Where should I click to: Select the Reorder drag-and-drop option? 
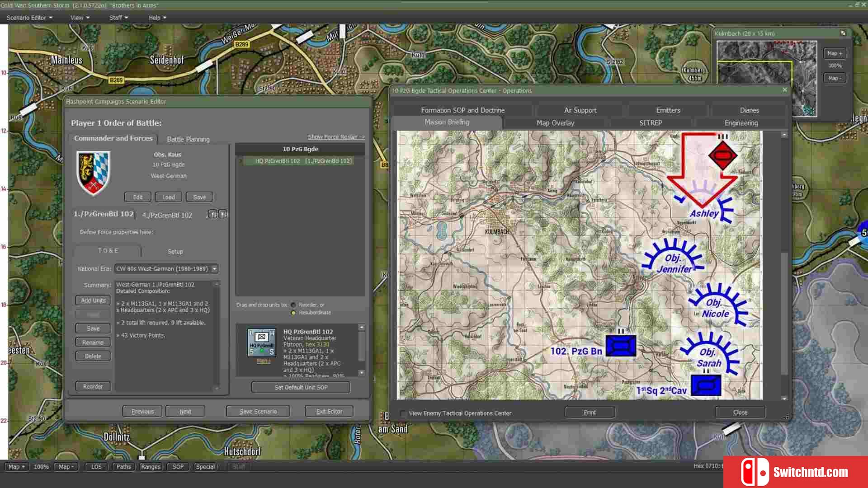(293, 305)
